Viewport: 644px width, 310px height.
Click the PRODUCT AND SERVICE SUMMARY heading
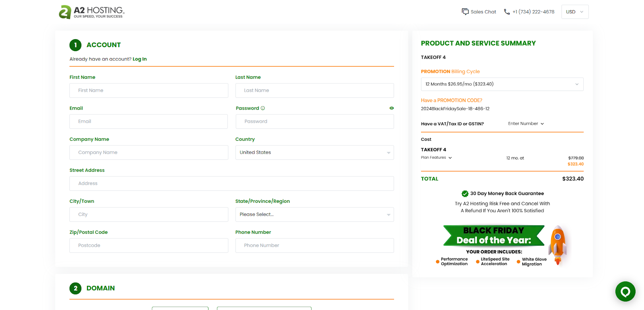tap(478, 43)
